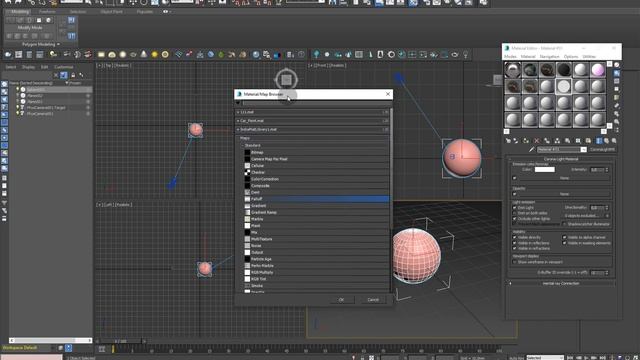This screenshot has height=360, width=640.
Task: Click Cancel in Material/Map Browser
Action: click(373, 300)
